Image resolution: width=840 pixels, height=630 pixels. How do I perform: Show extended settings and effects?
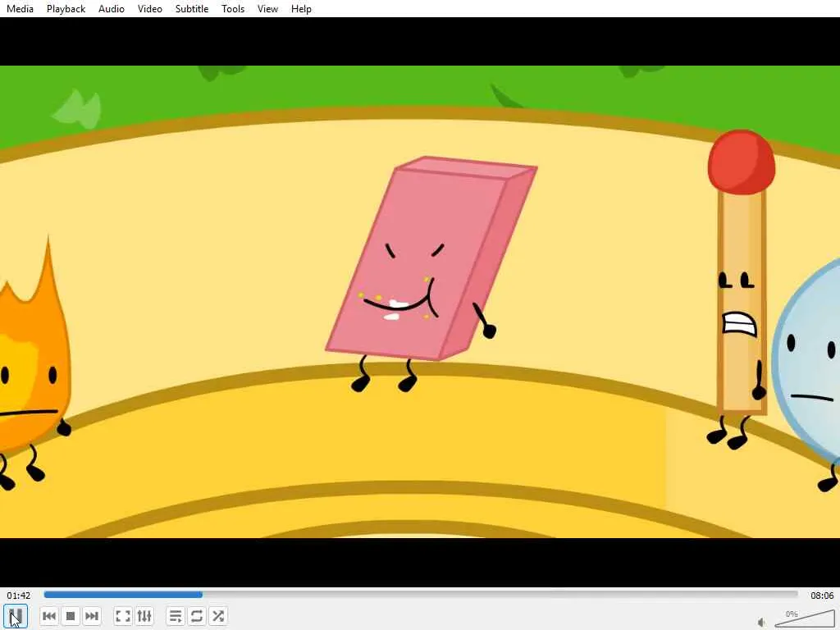pos(144,616)
